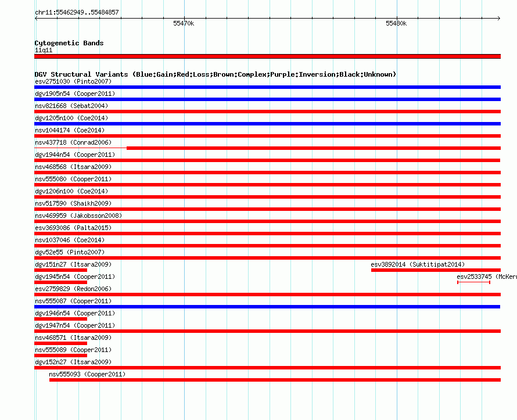Viewport: 517px width, 420px height.
Task: Click the ruler's left arrow end
Action: click(36, 18)
